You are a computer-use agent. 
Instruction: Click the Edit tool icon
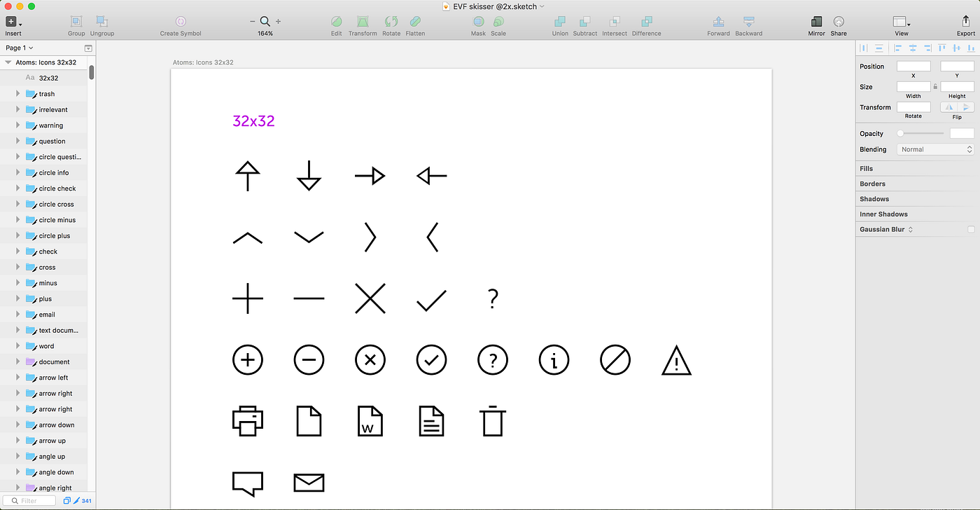pos(337,22)
